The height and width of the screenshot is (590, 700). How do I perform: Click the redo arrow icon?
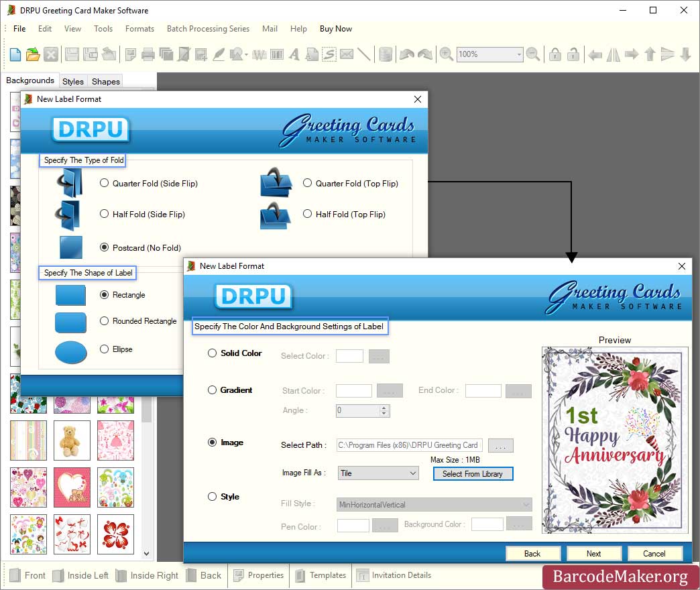424,54
